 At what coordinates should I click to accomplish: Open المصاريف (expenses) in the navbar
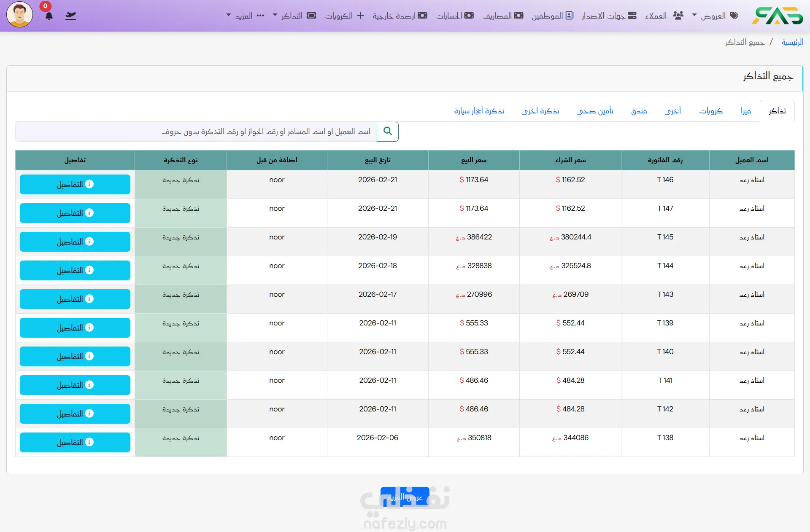503,16
